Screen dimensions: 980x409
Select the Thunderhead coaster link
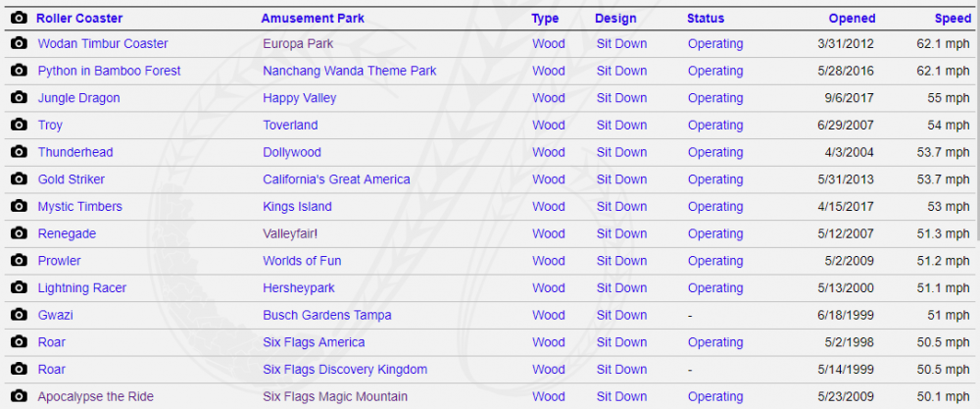click(x=75, y=152)
